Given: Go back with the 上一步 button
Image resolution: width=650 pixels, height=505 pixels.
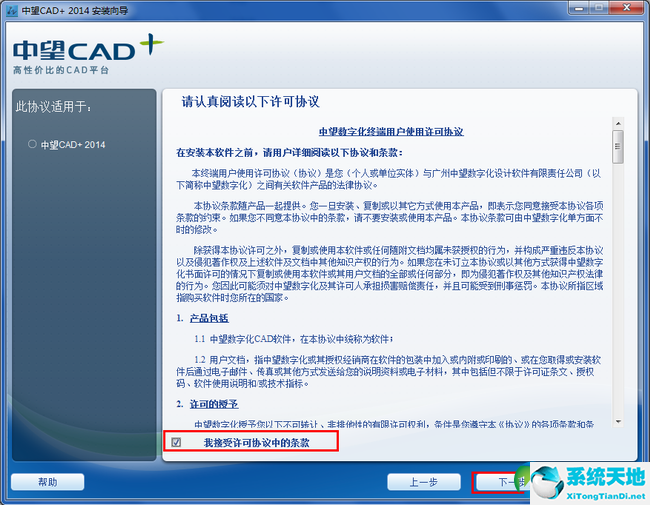Looking at the screenshot, I should [424, 482].
